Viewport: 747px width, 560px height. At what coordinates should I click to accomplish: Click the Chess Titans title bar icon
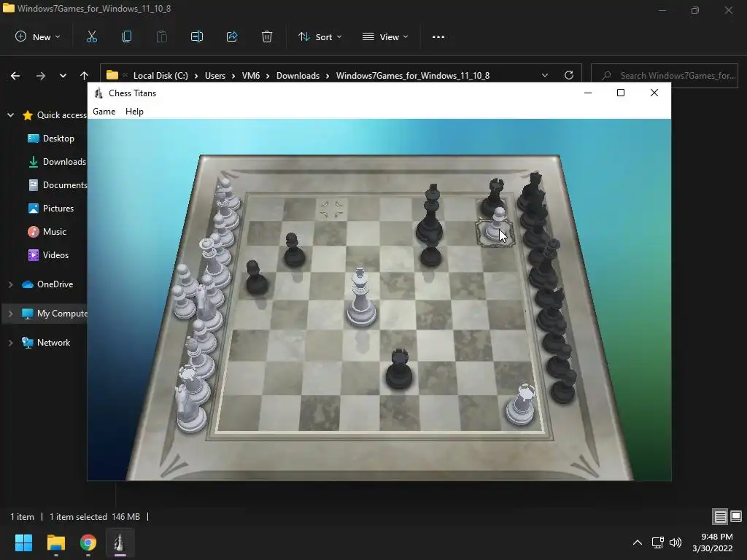click(98, 93)
